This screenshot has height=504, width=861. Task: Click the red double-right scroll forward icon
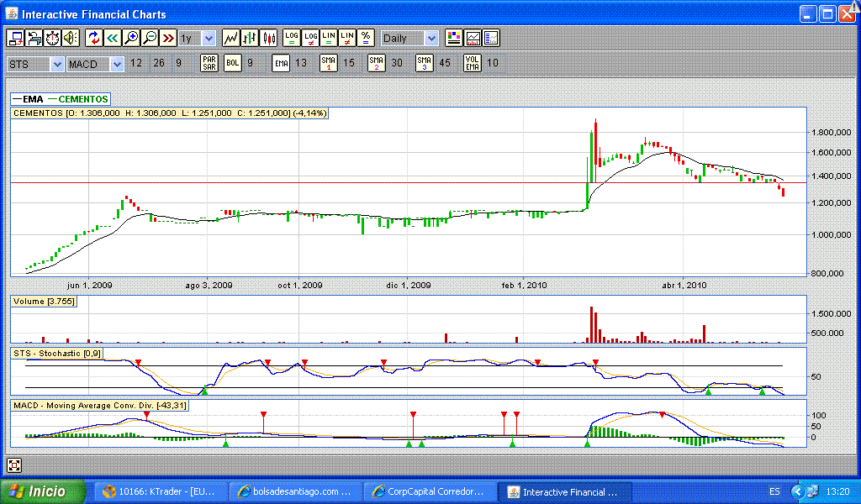(168, 39)
